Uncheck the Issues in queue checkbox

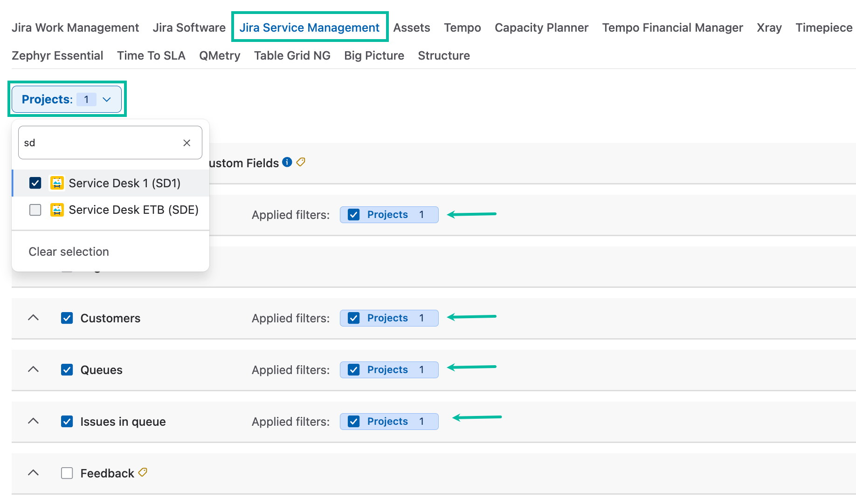[x=67, y=422]
